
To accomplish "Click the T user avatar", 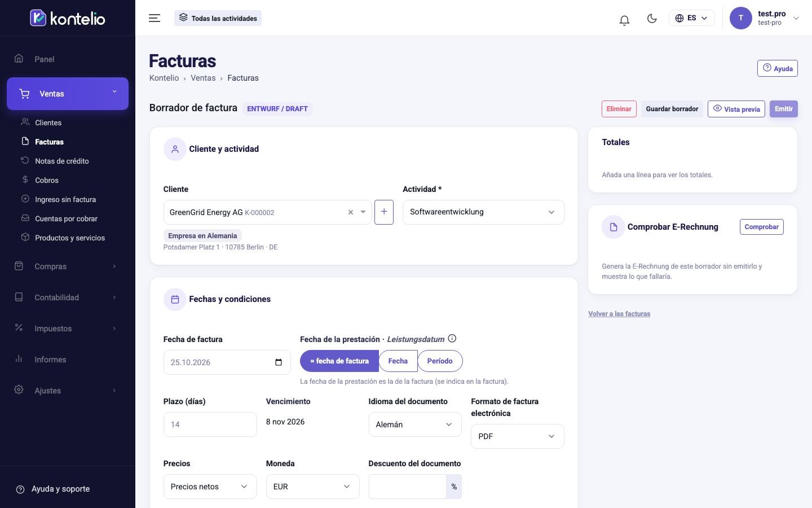I will coord(741,18).
